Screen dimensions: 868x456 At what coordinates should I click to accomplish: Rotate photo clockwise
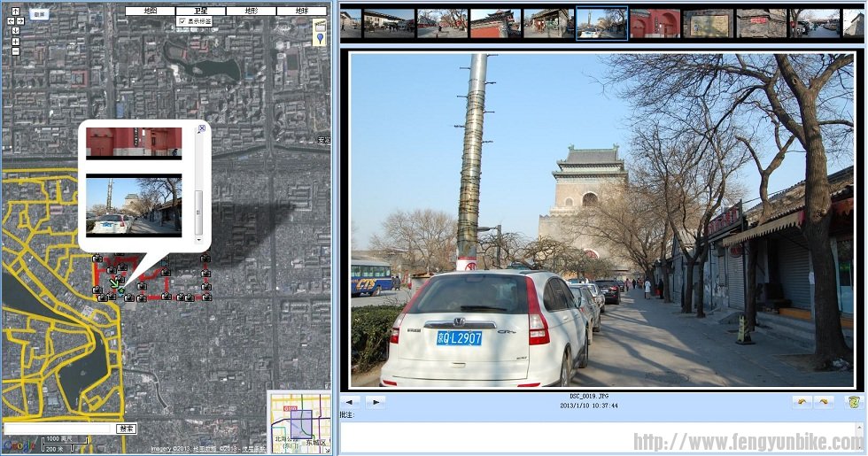pos(824,402)
